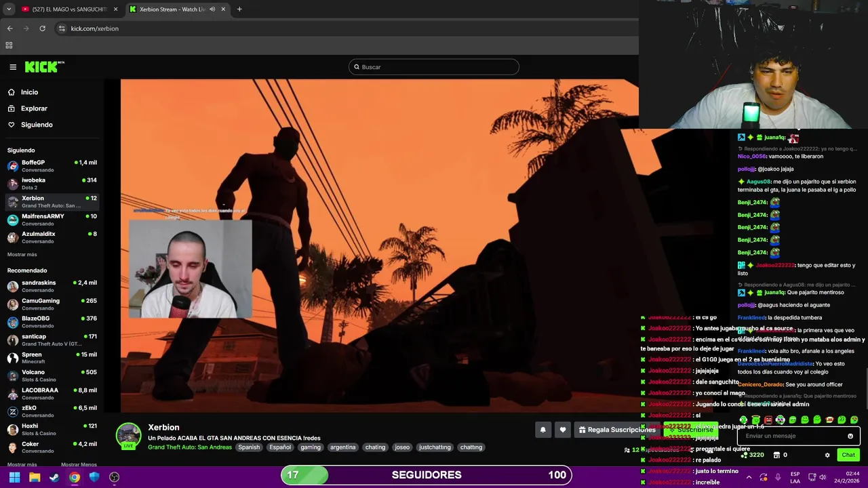This screenshot has width=868, height=488.
Task: Open Spreen recommended channel
Action: click(52, 358)
